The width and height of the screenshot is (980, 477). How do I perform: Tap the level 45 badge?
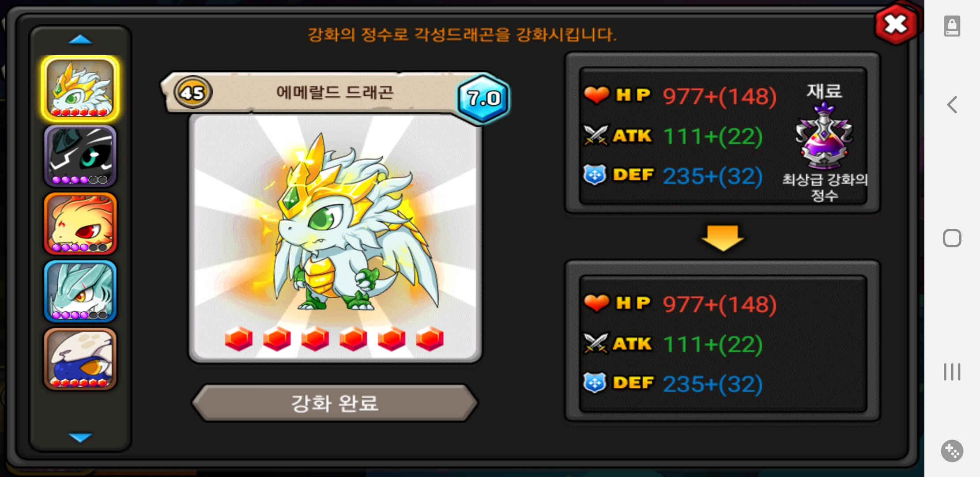coord(193,92)
